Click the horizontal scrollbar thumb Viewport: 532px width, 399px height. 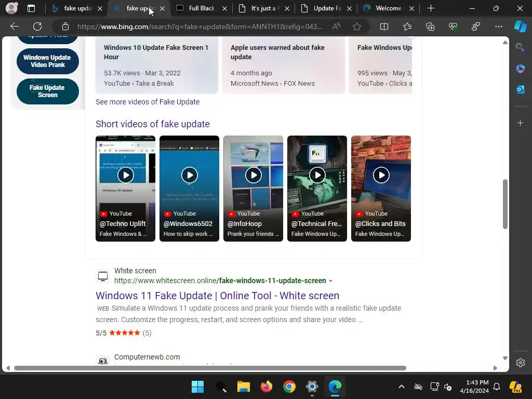210,368
